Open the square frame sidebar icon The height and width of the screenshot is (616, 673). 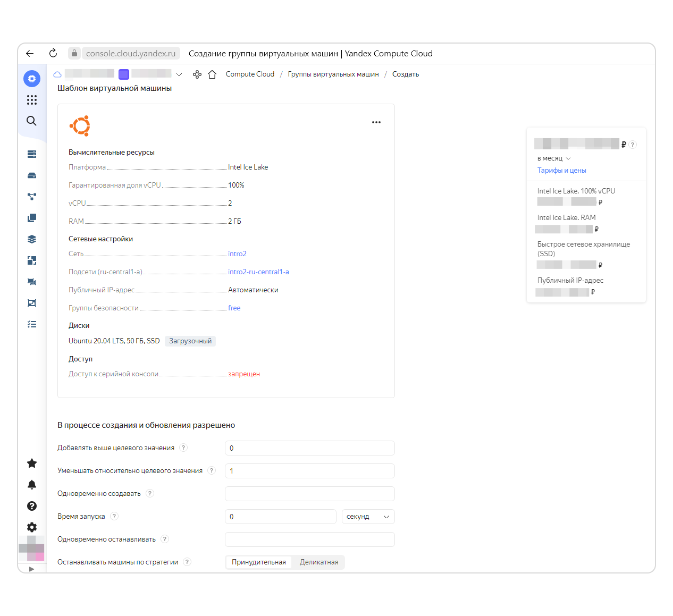click(32, 303)
